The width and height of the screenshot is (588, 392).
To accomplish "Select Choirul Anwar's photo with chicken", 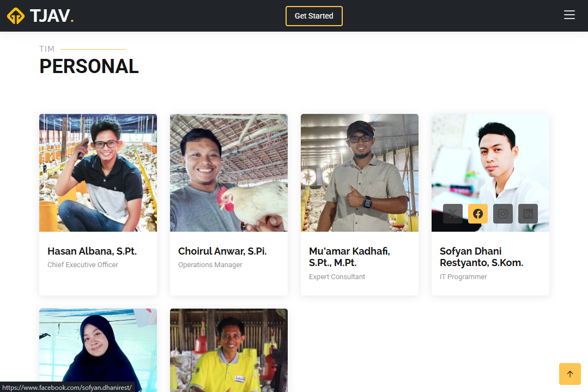I will tap(229, 172).
